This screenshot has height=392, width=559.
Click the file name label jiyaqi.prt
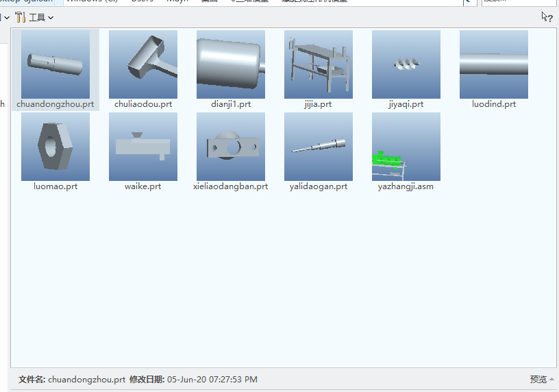coord(406,104)
